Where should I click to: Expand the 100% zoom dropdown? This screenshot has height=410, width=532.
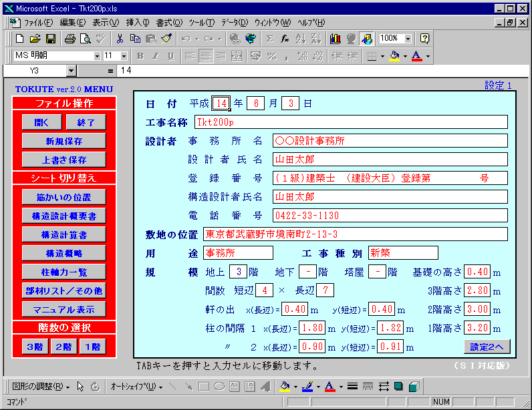(408, 39)
